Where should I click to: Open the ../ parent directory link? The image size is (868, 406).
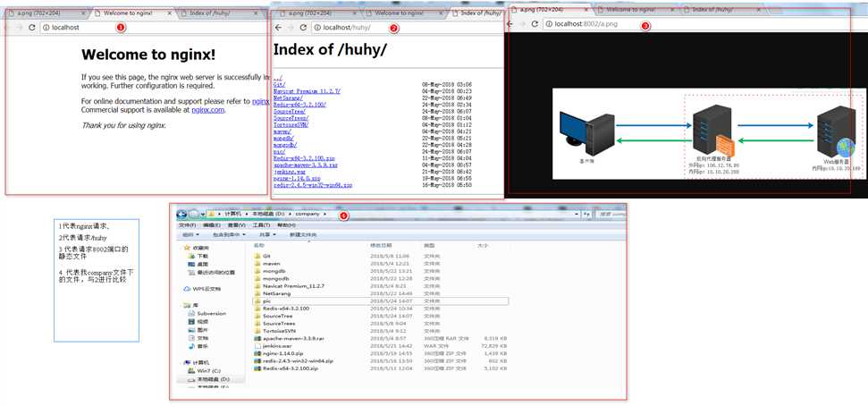pyautogui.click(x=278, y=78)
